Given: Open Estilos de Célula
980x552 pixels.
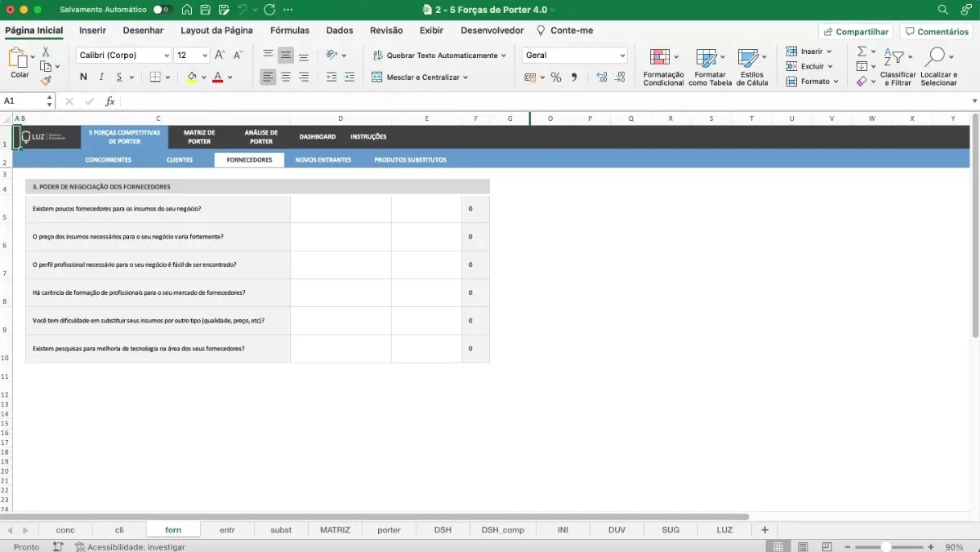Looking at the screenshot, I should pyautogui.click(x=752, y=67).
